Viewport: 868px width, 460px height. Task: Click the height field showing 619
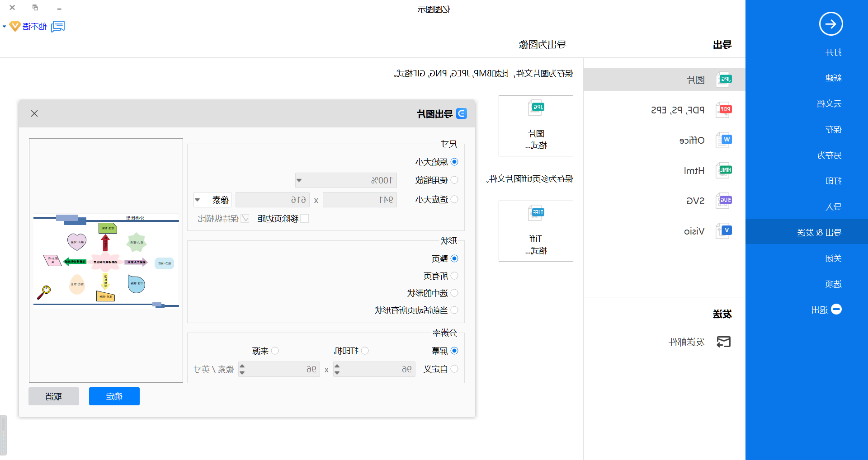273,200
